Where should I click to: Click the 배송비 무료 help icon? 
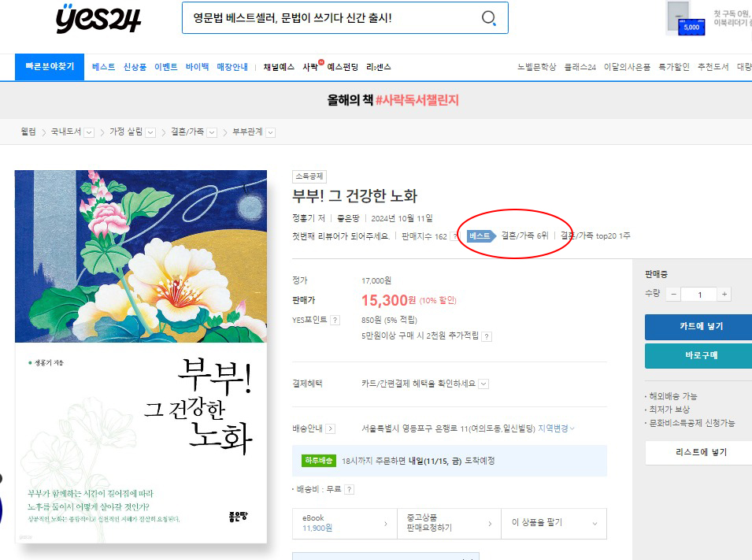pyautogui.click(x=350, y=489)
